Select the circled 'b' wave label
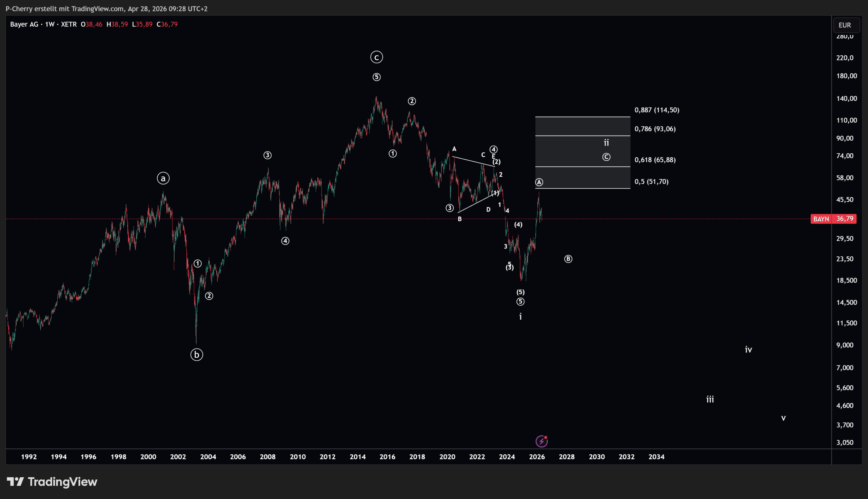The image size is (868, 499). coord(197,355)
